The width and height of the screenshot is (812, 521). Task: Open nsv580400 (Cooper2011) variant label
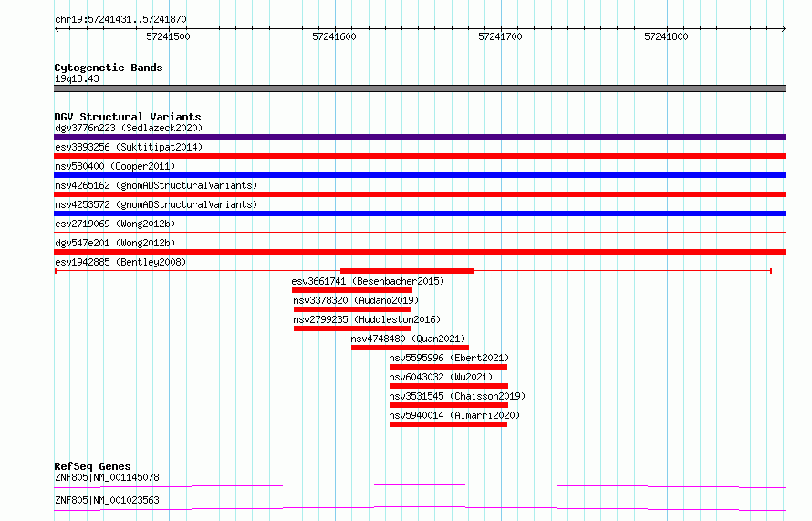[115, 166]
